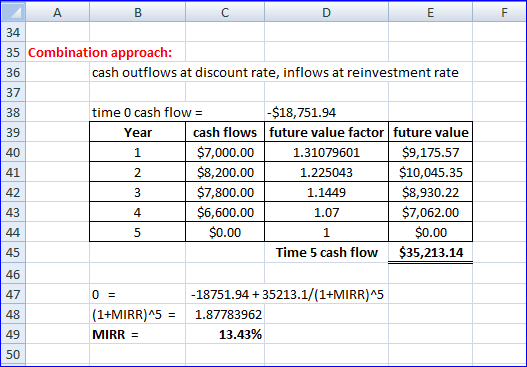Image resolution: width=527 pixels, height=367 pixels.
Task: Select row 50 header
Action: 13,354
